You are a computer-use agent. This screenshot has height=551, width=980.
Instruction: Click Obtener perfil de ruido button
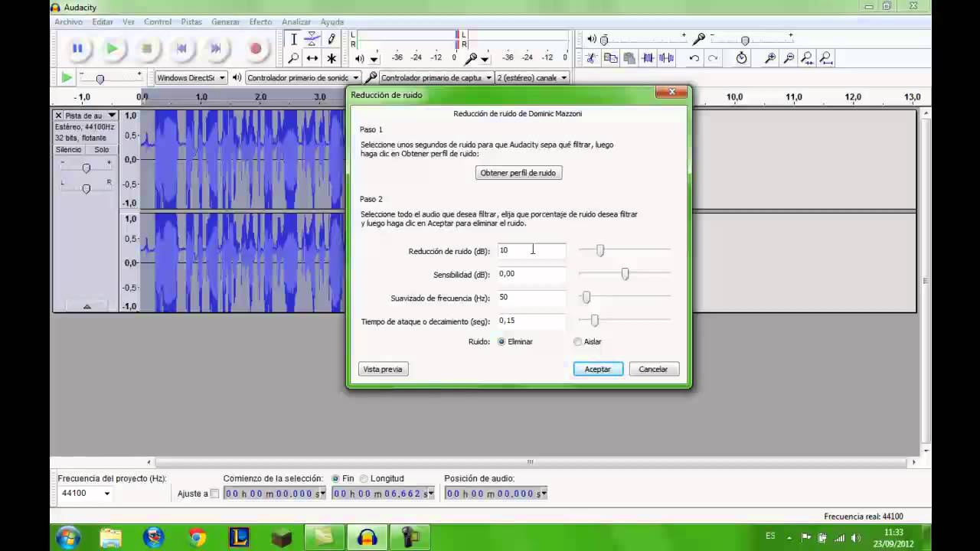tap(518, 173)
